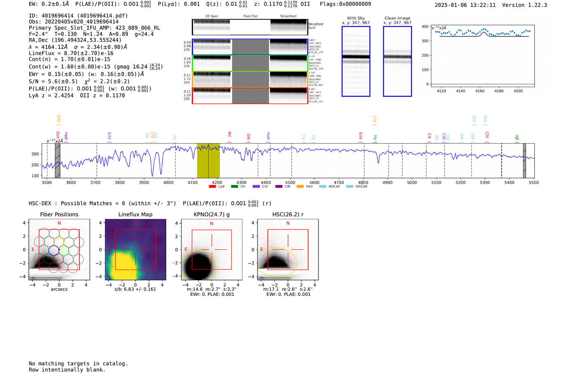Select the red-bordered 2D fiber spectrum row

(250, 95)
